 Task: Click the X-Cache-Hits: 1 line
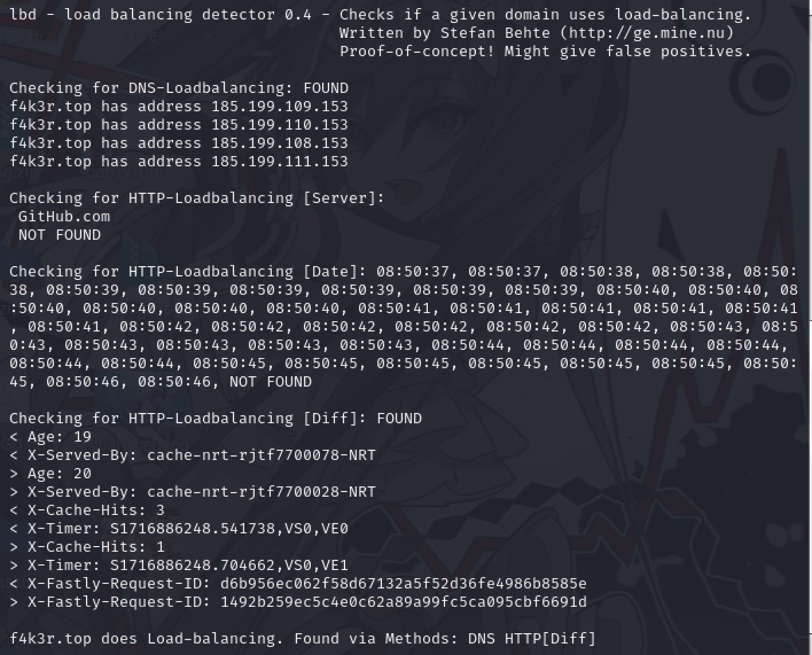coord(87,547)
